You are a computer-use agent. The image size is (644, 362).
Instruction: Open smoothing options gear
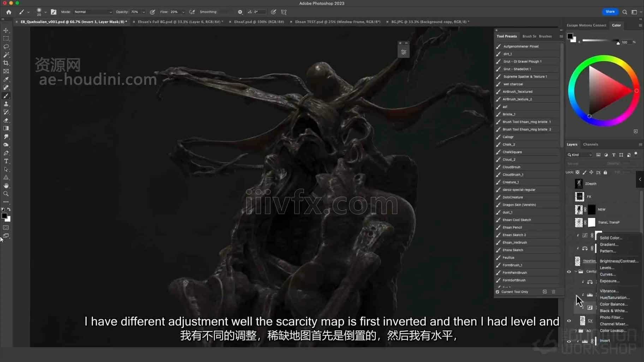click(x=240, y=12)
